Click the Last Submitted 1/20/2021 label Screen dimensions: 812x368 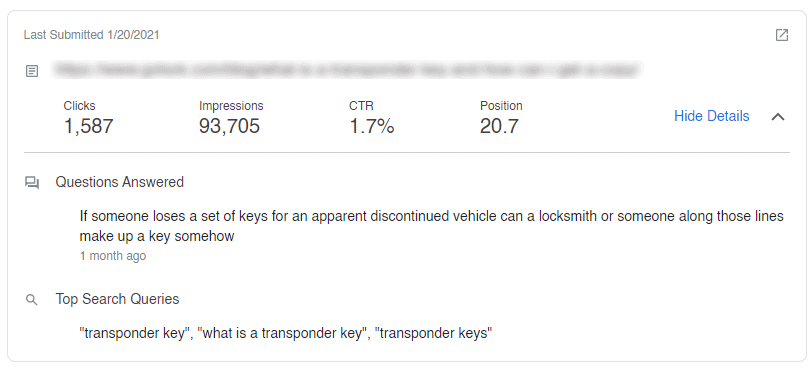pos(92,35)
